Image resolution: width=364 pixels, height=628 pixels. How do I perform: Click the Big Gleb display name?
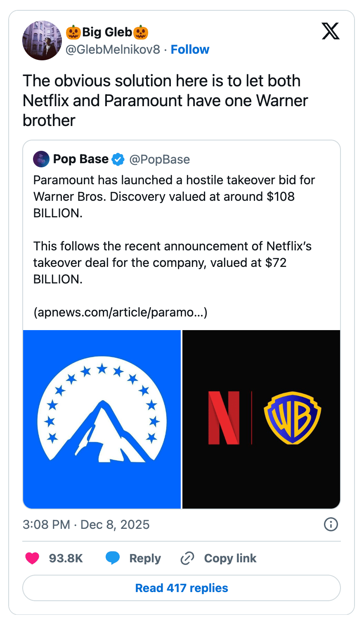(107, 32)
